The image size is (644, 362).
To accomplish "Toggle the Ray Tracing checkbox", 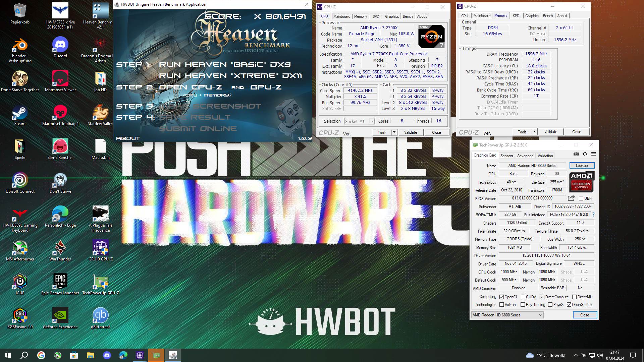I will tap(523, 305).
